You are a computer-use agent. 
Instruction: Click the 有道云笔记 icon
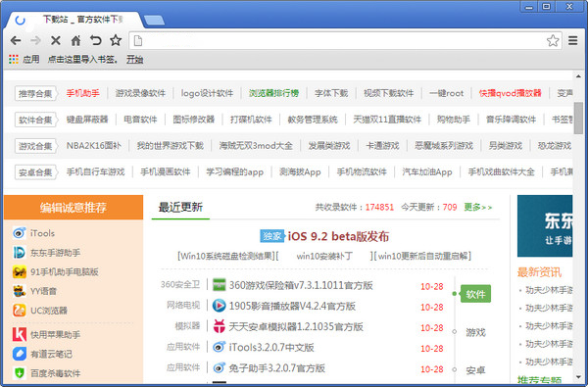click(20, 354)
